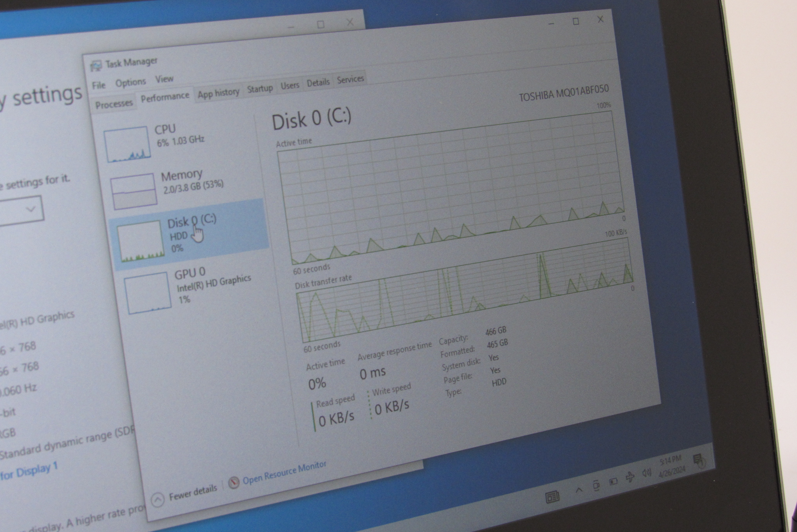
Task: Open the Startup tab
Action: [x=260, y=89]
